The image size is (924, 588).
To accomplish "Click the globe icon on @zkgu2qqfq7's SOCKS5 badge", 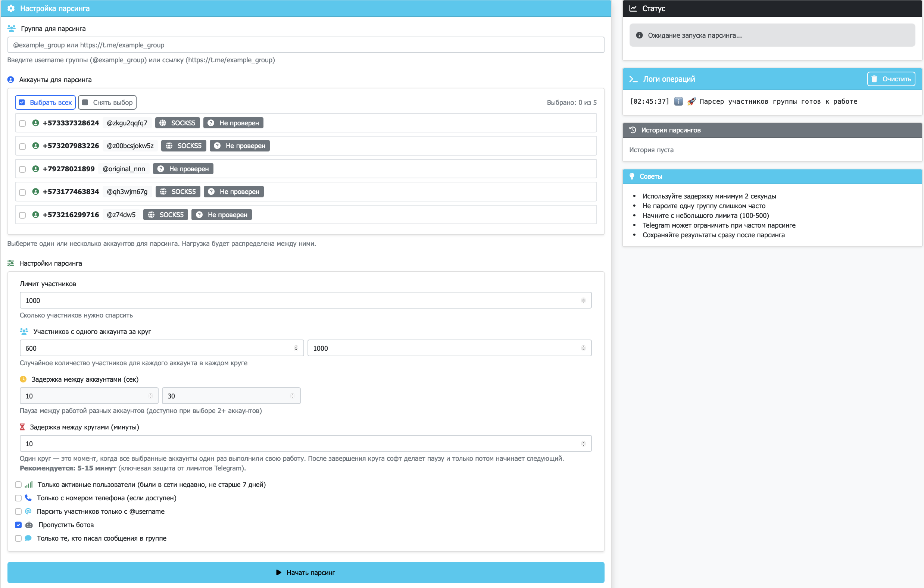I will coord(163,123).
